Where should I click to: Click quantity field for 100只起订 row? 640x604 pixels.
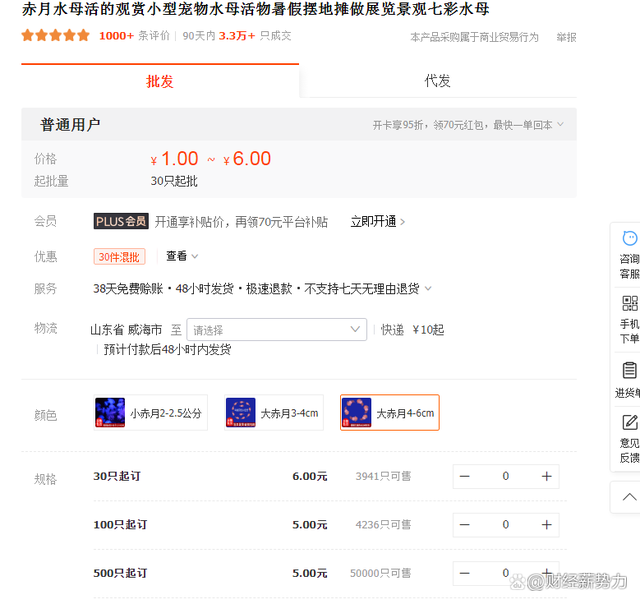[x=506, y=525]
